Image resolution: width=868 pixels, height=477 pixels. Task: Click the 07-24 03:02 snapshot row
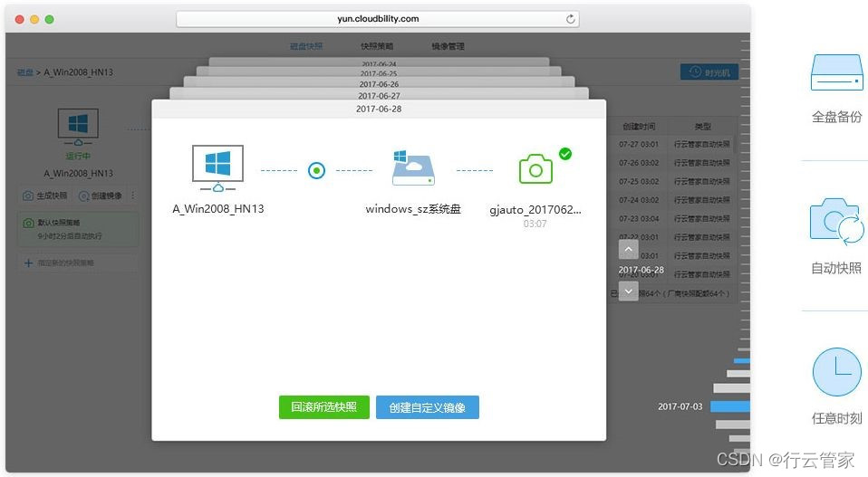coord(672,200)
